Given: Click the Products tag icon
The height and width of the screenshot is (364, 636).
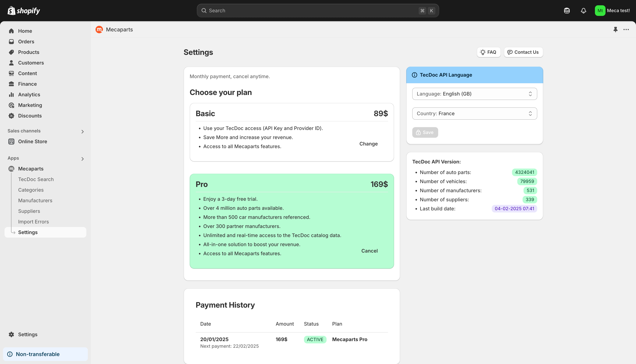Looking at the screenshot, I should 11,52.
